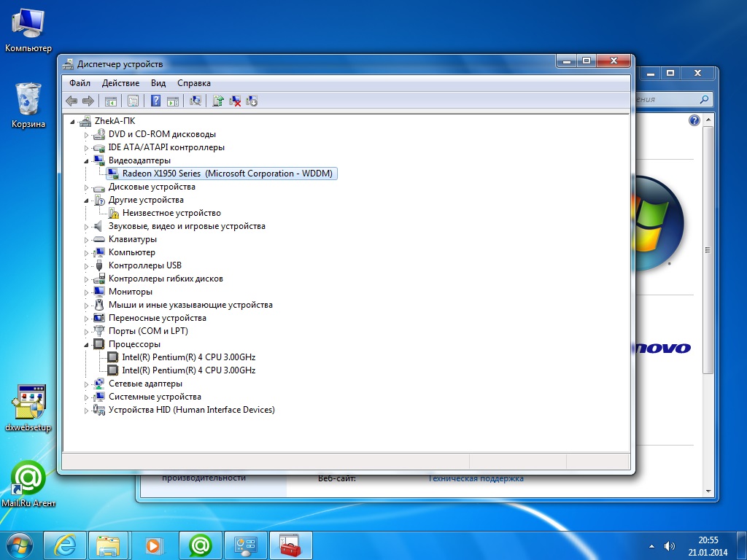Screen dimensions: 747x560
Task: Click Scan for hardware changes toolbar icon
Action: 195,101
